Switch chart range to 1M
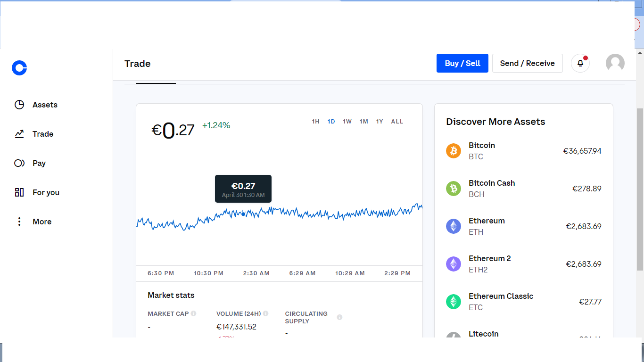The image size is (644, 362). (364, 122)
